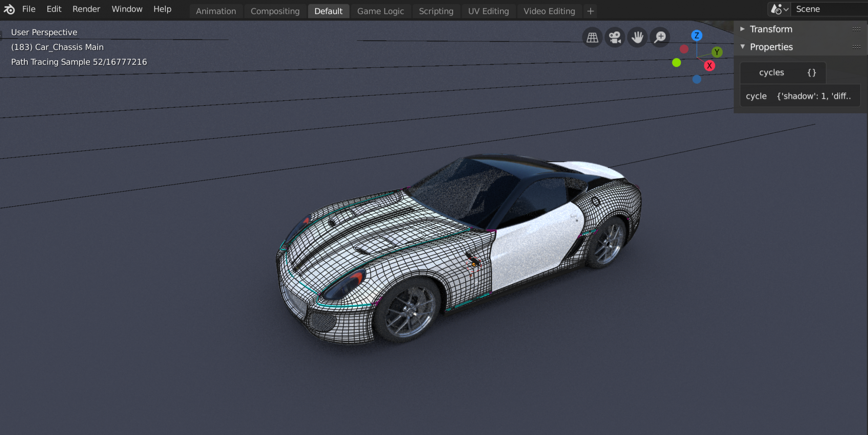The image size is (868, 435).
Task: Grab the Transform panel drag handle
Action: 856,29
